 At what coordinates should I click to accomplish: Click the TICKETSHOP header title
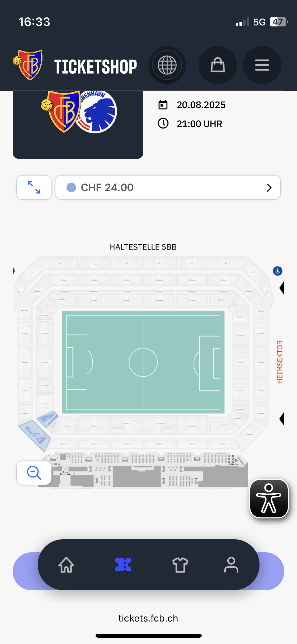(96, 67)
